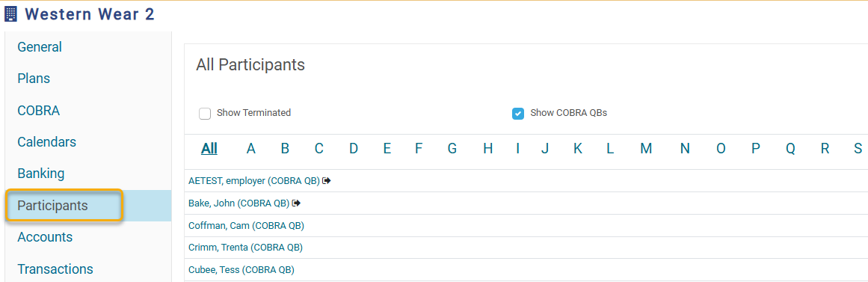Screen dimensions: 868x282
Task: Open the COBRA sidebar item
Action: [x=39, y=110]
